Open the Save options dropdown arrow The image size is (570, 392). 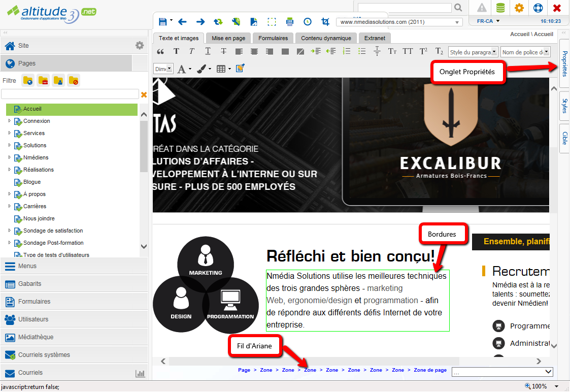point(171,20)
